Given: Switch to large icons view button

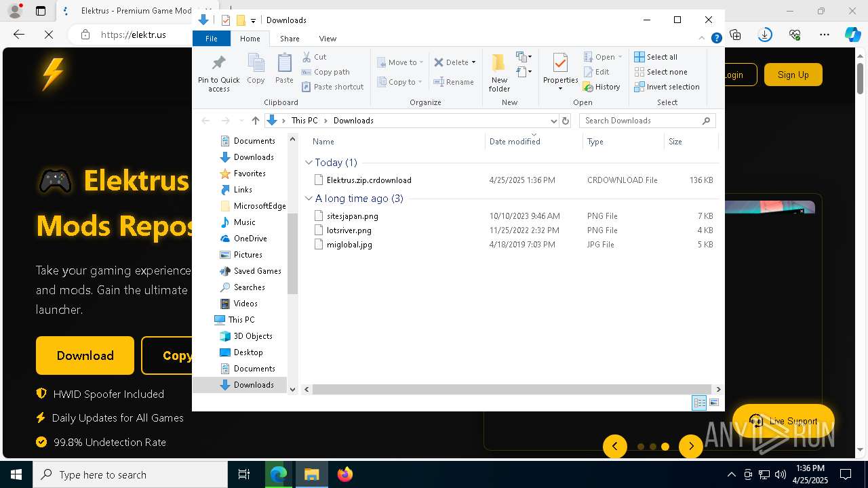Looking at the screenshot, I should click(x=714, y=403).
